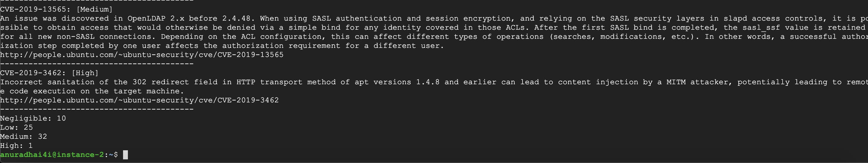Viewport: 868px width, 163px height.
Task: Click the High: 1 summary line
Action: [16, 145]
